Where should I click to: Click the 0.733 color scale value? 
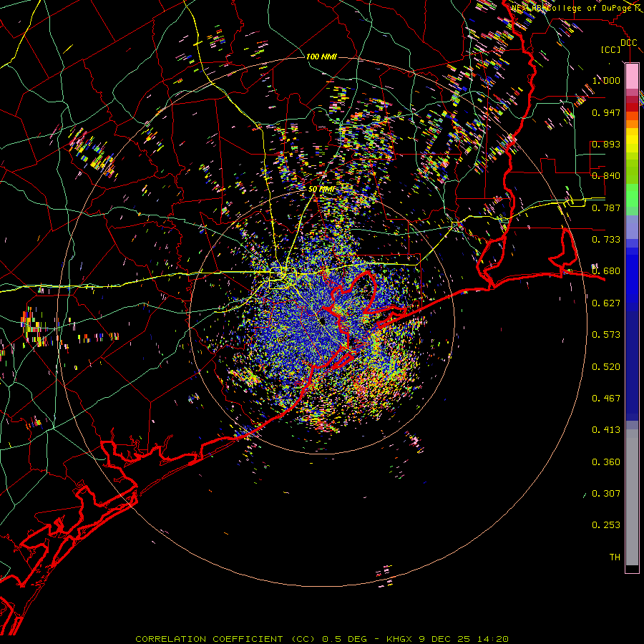(606, 240)
